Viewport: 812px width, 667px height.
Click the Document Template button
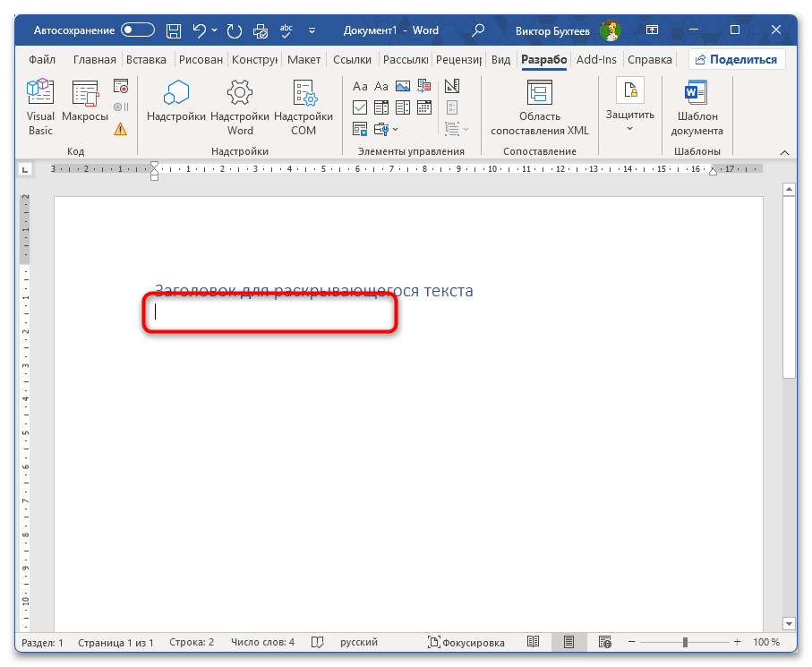(x=697, y=107)
